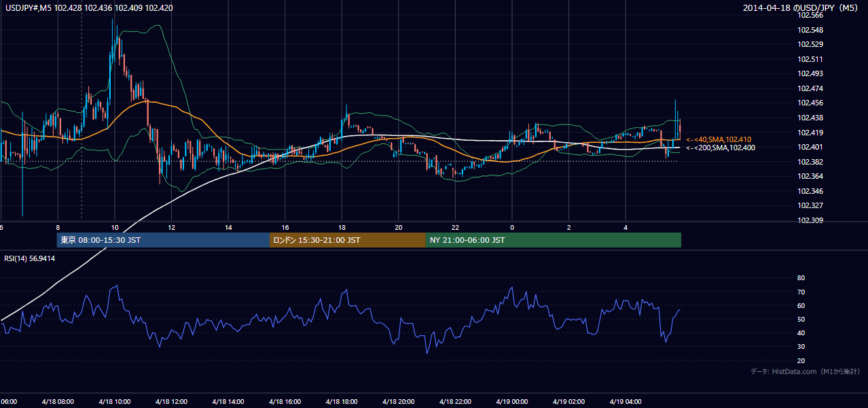868x408 pixels.
Task: Click the RSI level 80 label
Action: [801, 278]
